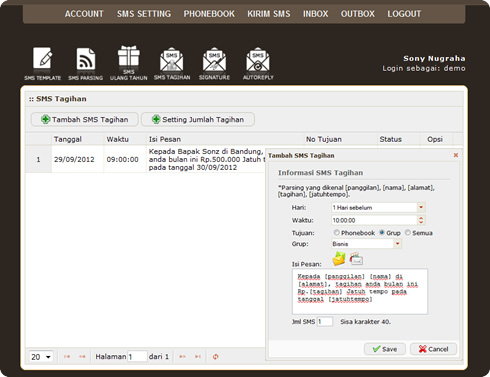Click the parsing insert icon above Isi Pesan

pyautogui.click(x=356, y=259)
